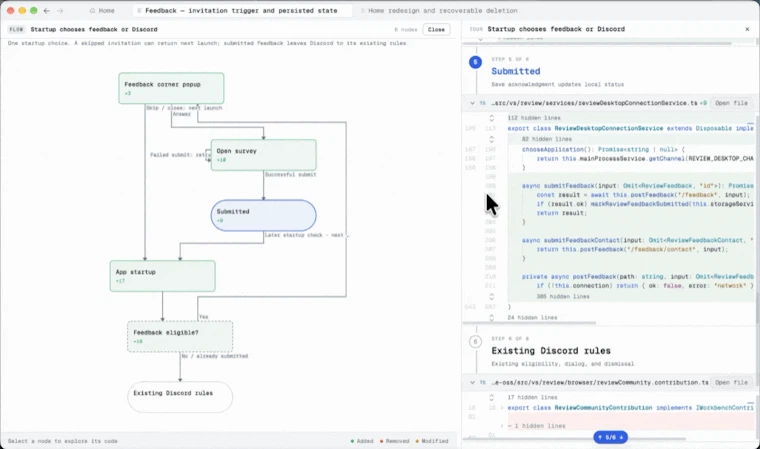
Task: Click 'Save acknowledgment updates local status' text
Action: pos(557,84)
